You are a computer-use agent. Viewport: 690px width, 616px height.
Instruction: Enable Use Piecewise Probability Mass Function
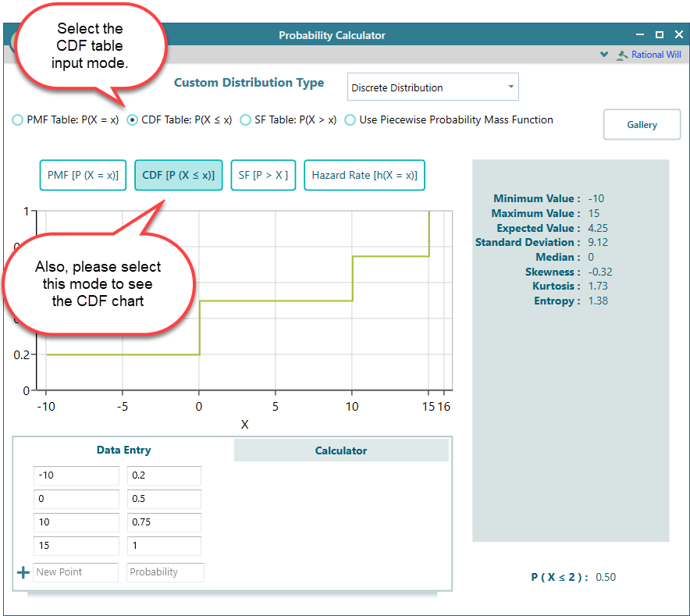point(350,120)
